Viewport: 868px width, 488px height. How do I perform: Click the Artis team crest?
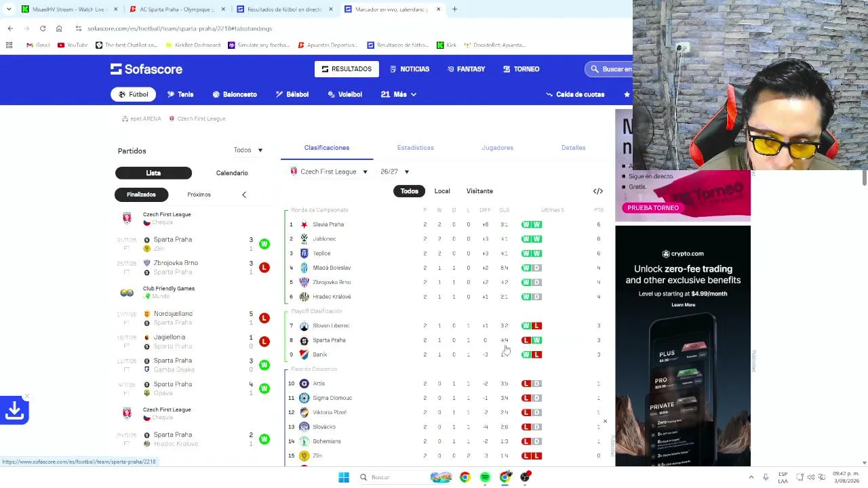[x=304, y=384]
